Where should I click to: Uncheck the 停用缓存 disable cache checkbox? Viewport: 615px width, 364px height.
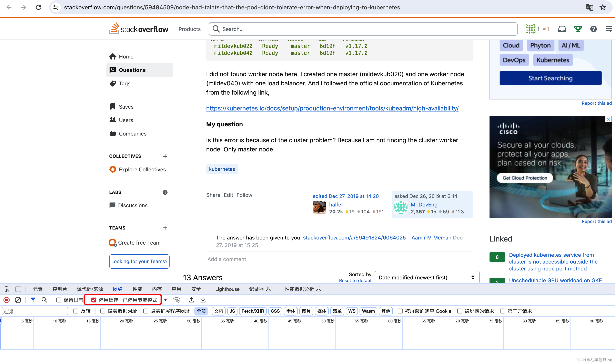[94, 300]
